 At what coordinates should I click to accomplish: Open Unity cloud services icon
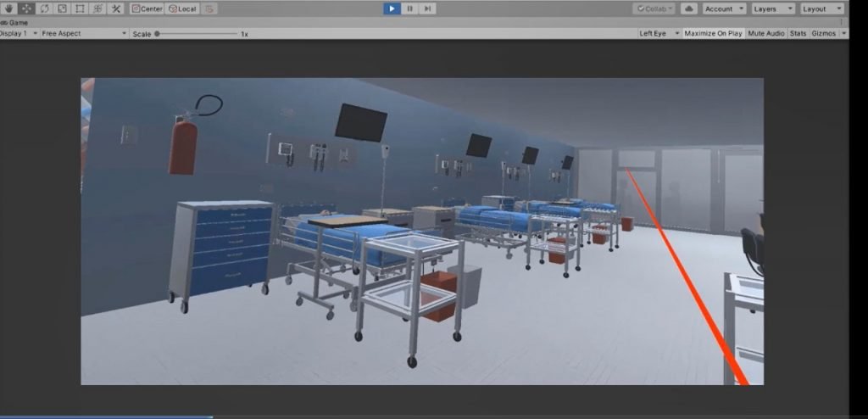point(688,8)
